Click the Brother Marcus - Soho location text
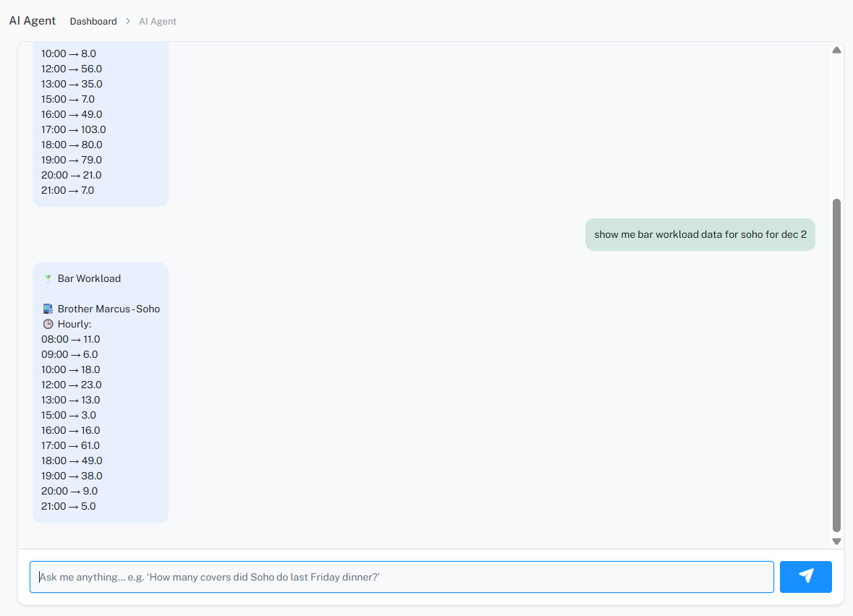Image resolution: width=853 pixels, height=616 pixels. click(109, 309)
